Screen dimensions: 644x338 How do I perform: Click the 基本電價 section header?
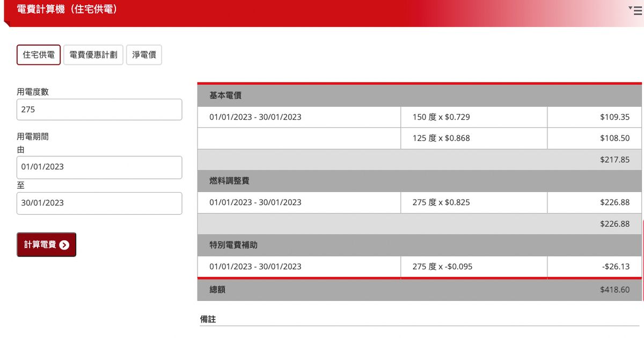(420, 95)
